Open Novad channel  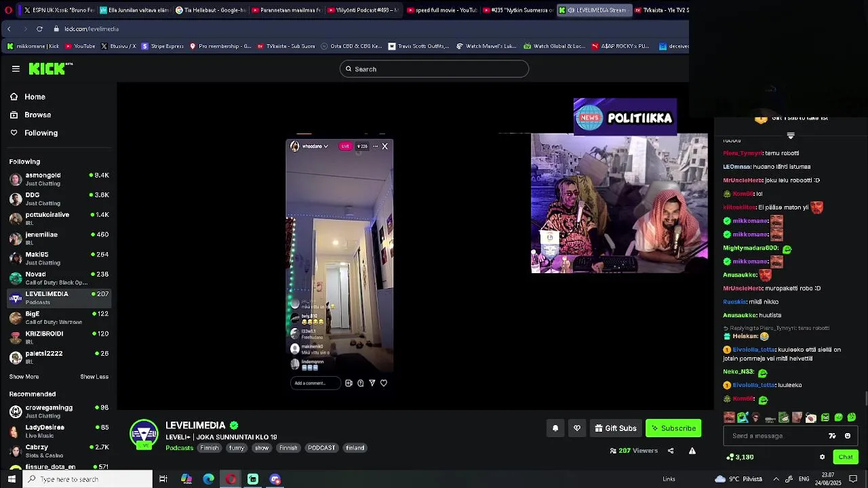[x=59, y=278]
